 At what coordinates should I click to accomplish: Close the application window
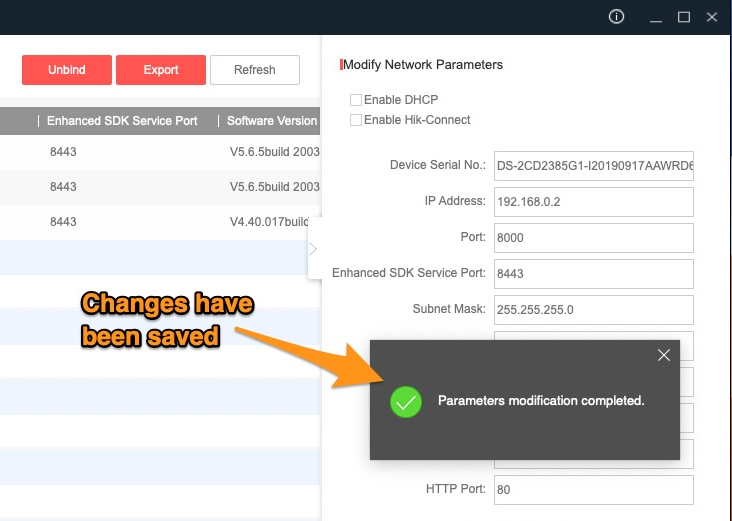[712, 17]
